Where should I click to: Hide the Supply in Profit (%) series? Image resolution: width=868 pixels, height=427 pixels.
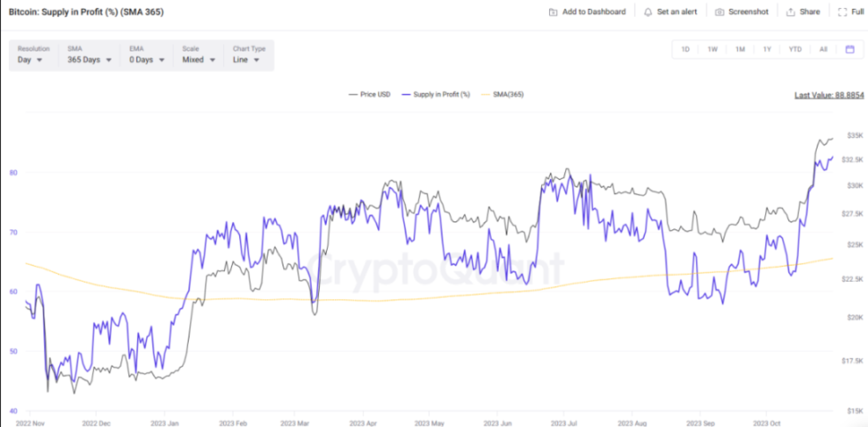pyautogui.click(x=441, y=94)
